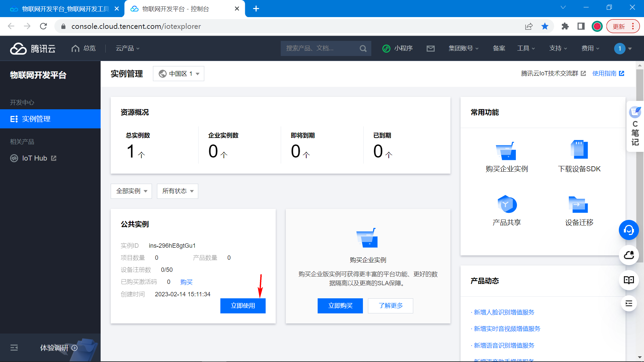Open the message envelope icon in top bar
Image resolution: width=644 pixels, height=362 pixels.
click(431, 48)
